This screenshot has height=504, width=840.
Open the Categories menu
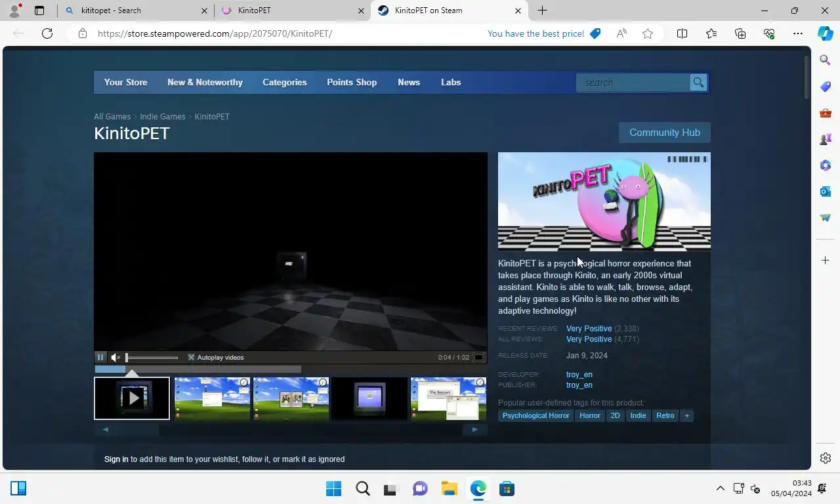pos(285,82)
